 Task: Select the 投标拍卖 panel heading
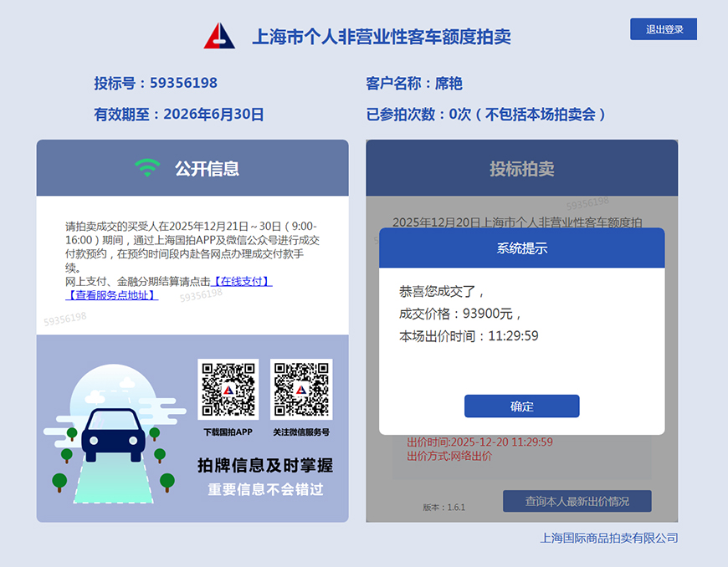click(x=521, y=169)
